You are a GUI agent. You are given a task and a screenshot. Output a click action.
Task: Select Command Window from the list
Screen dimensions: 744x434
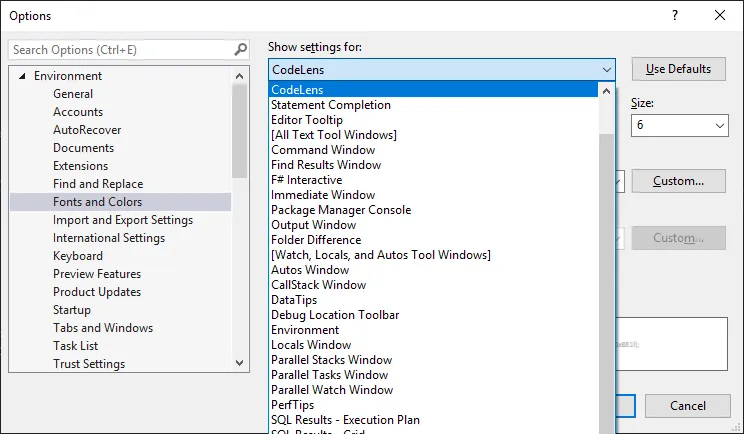433,150
